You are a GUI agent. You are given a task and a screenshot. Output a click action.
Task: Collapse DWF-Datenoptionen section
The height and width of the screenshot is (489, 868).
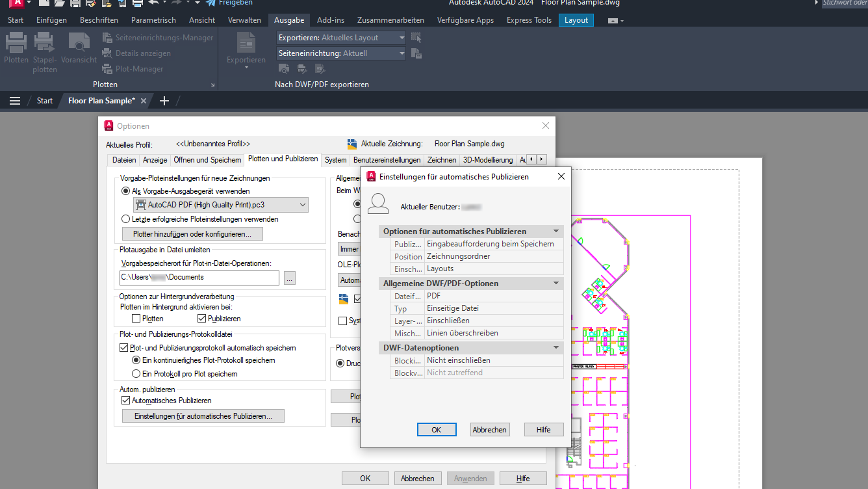pos(556,348)
